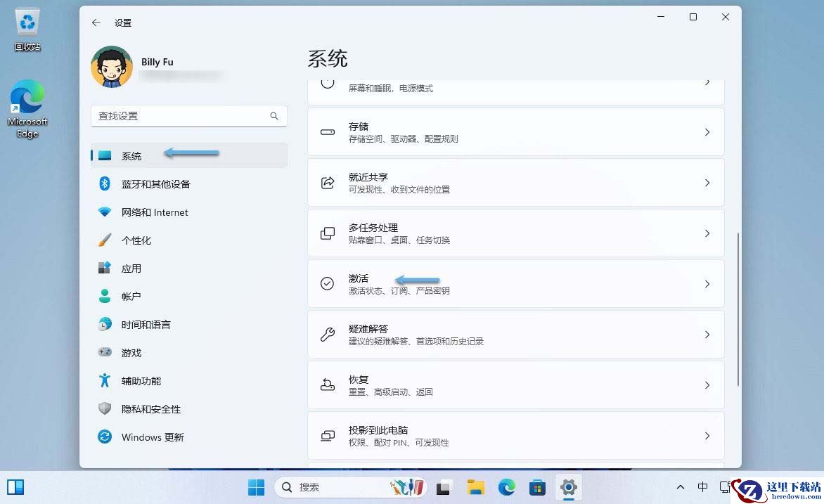Open 隐私和安全性 settings
Screen dimensions: 824x504
pyautogui.click(x=189, y=409)
